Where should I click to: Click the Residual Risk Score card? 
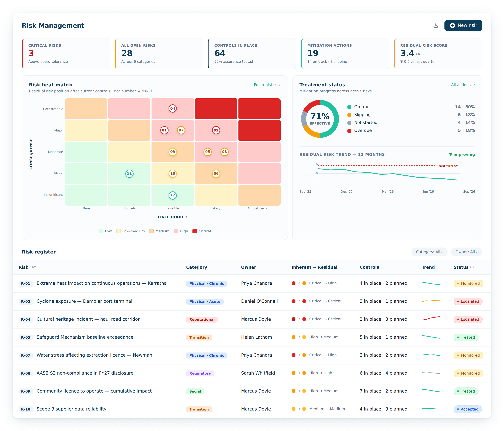point(438,54)
